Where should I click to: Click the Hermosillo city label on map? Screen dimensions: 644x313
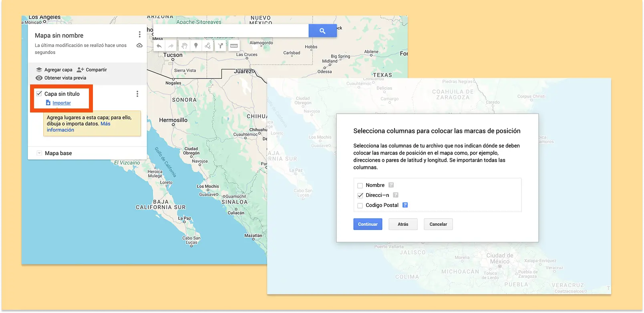(173, 120)
